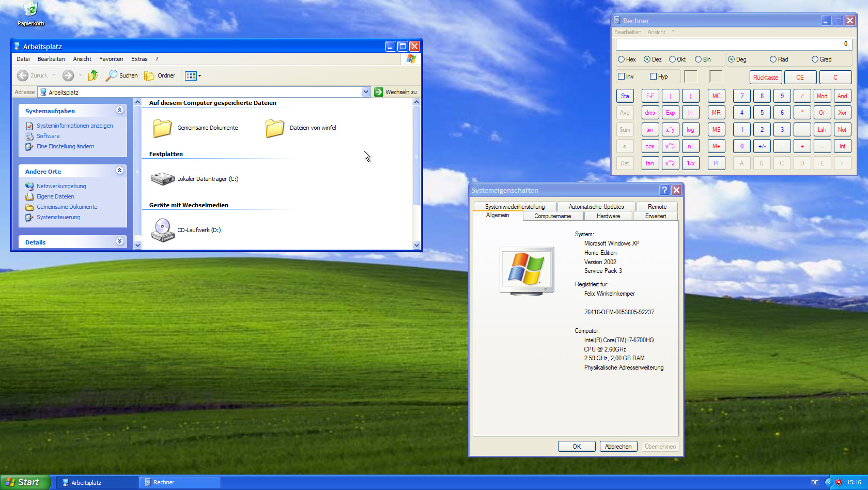Click the green Wechseln zu arrow icon
Image resolution: width=868 pixels, height=490 pixels.
[380, 92]
